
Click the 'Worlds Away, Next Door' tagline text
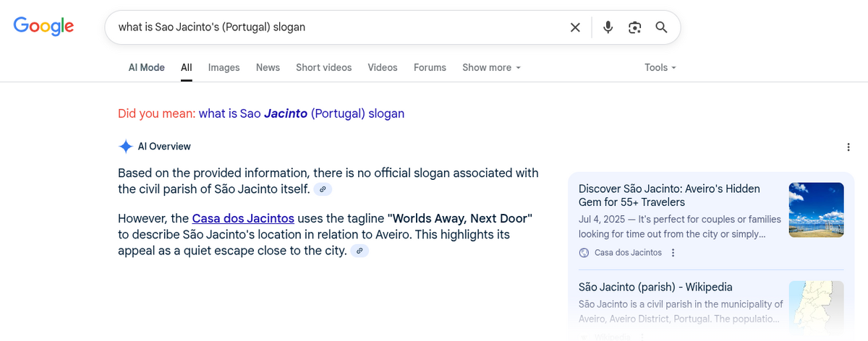460,218
